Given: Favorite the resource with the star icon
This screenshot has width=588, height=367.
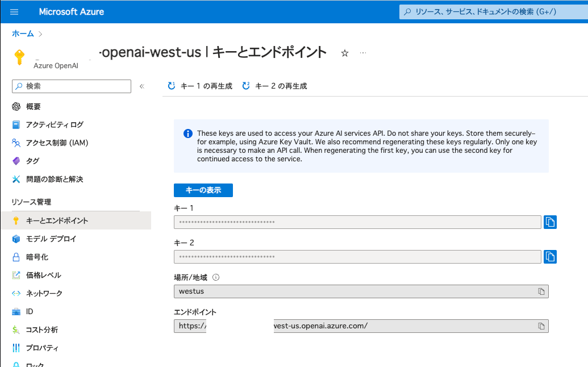Looking at the screenshot, I should click(x=345, y=53).
